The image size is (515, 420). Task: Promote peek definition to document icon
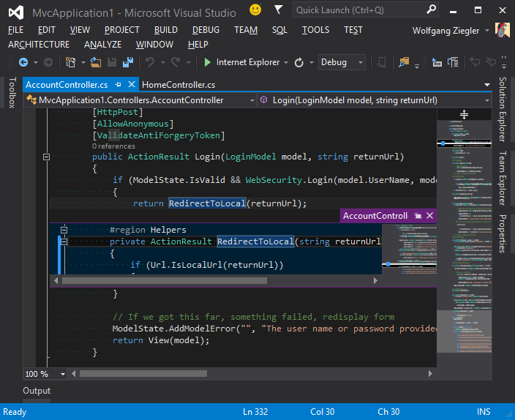click(418, 216)
